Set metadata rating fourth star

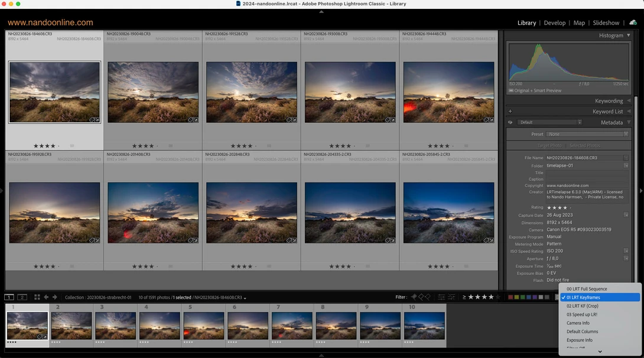[x=565, y=208]
